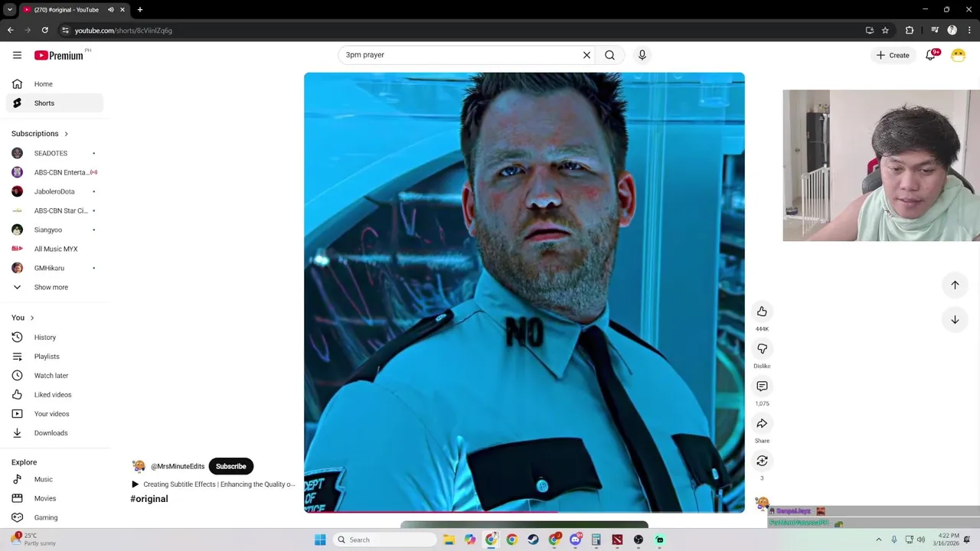Viewport: 980px width, 551px height.
Task: Open OBS Studio from the taskbar
Action: tap(638, 540)
